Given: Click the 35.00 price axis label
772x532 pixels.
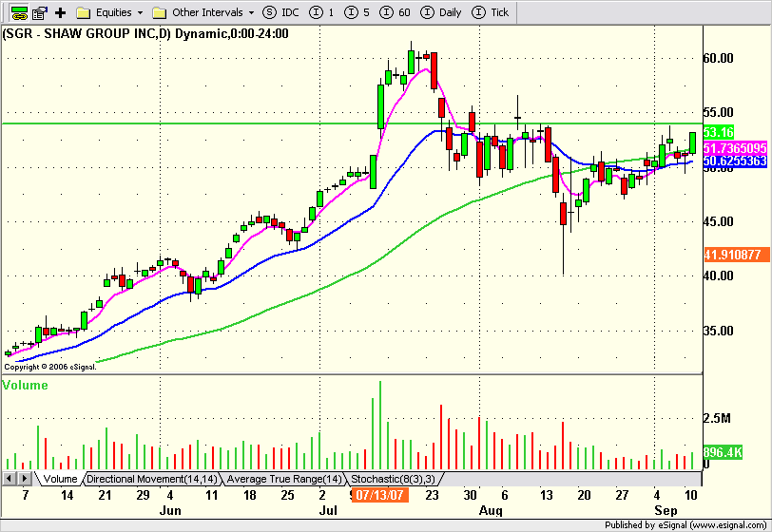Looking at the screenshot, I should tap(719, 331).
